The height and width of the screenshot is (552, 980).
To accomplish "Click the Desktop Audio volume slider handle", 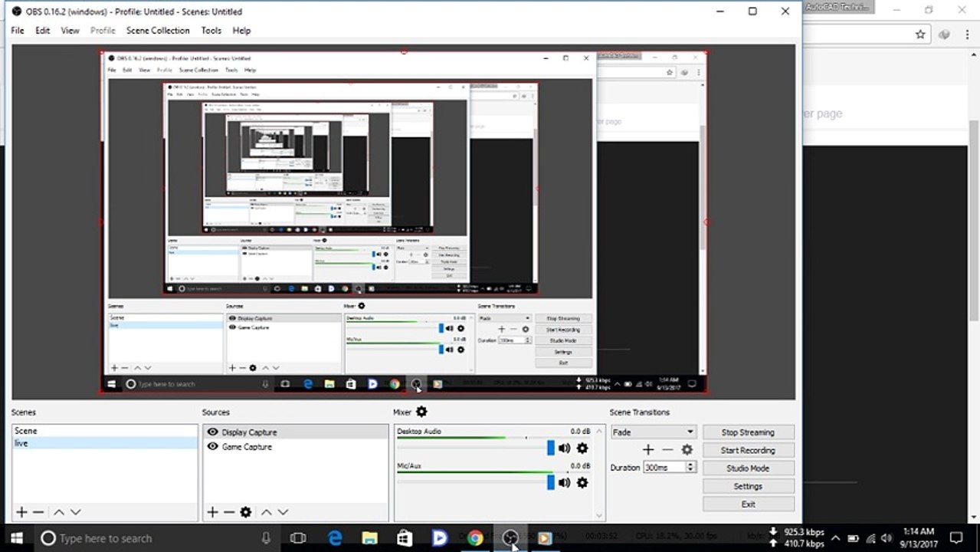I will [x=550, y=448].
